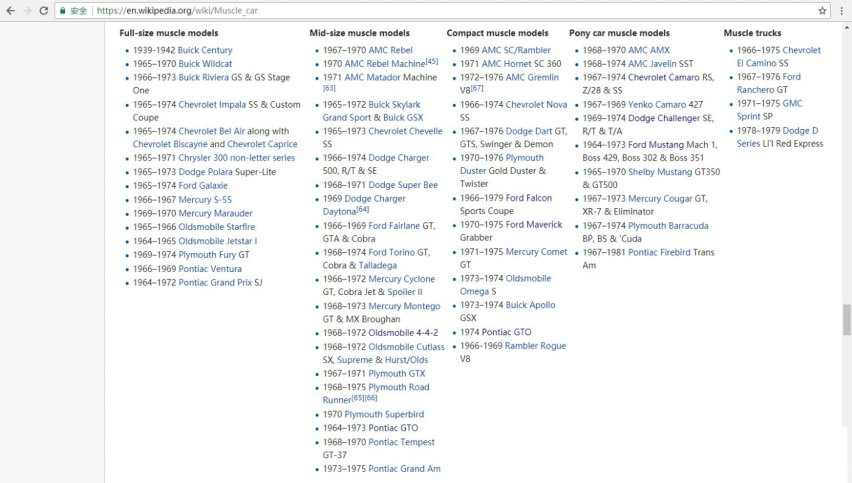Viewport: 852px width, 483px height.
Task: Open the Oldsmobile 4-4-2 link
Action: [403, 333]
